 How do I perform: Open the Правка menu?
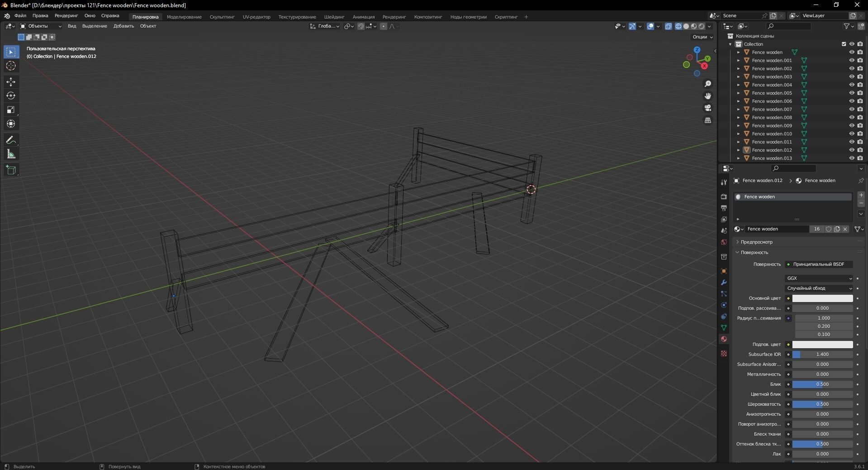pos(40,16)
